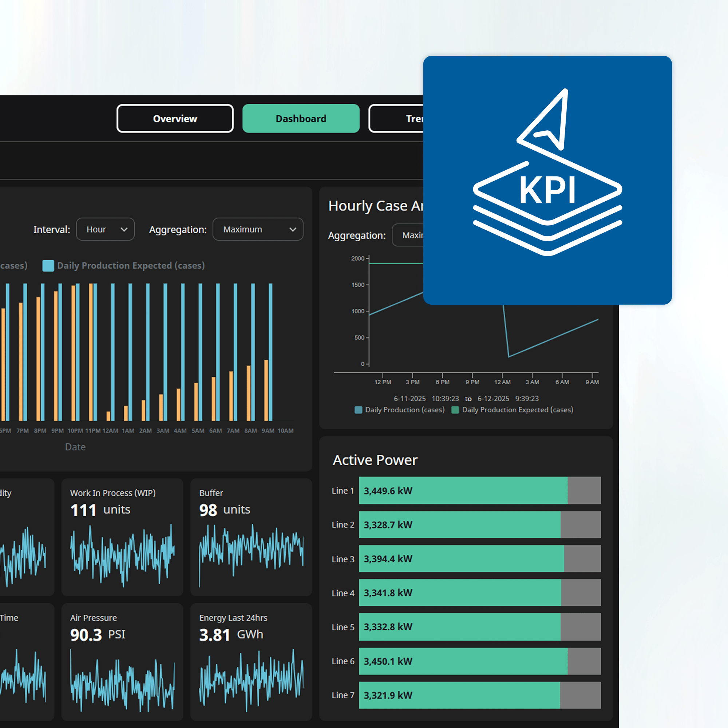Click the Interval dropdown chevron arrow
Image resolution: width=728 pixels, height=728 pixels.
(124, 229)
